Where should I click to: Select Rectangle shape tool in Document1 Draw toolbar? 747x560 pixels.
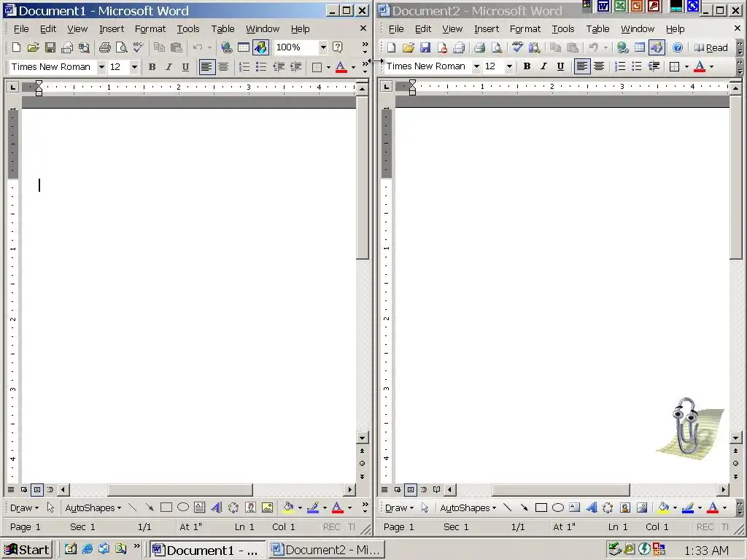point(166,507)
